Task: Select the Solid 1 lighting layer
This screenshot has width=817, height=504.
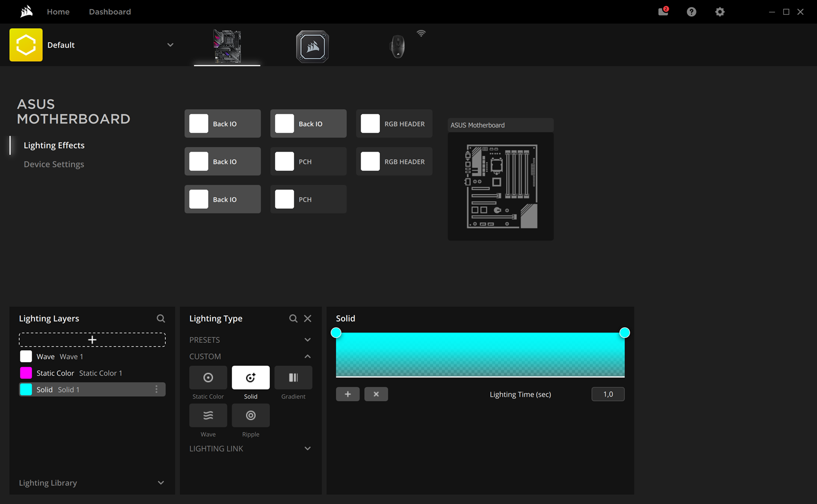Action: pos(92,389)
